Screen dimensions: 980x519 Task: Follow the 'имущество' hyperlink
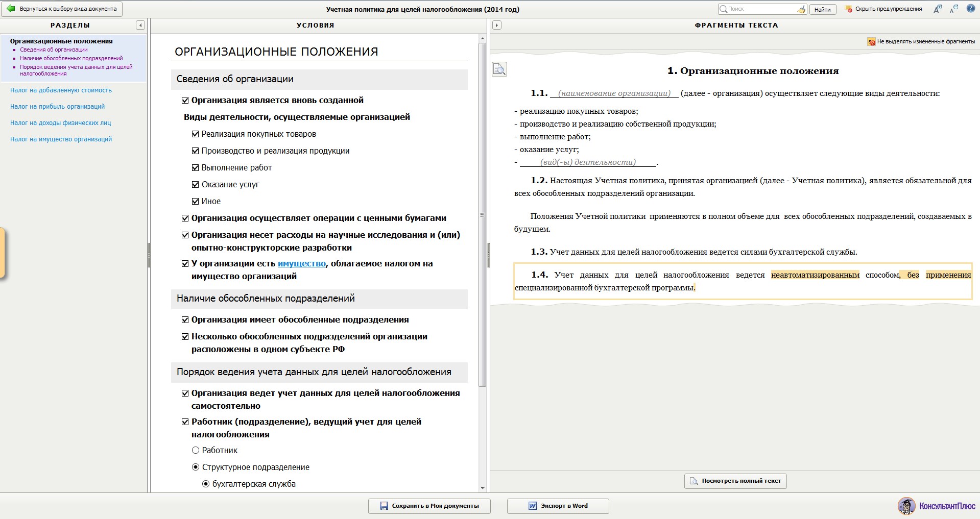pyautogui.click(x=301, y=264)
